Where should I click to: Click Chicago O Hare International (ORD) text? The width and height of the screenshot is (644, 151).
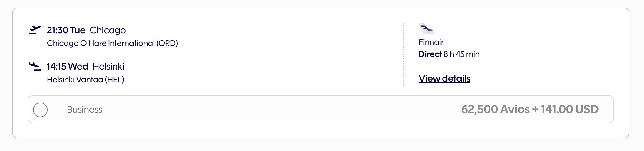point(112,43)
